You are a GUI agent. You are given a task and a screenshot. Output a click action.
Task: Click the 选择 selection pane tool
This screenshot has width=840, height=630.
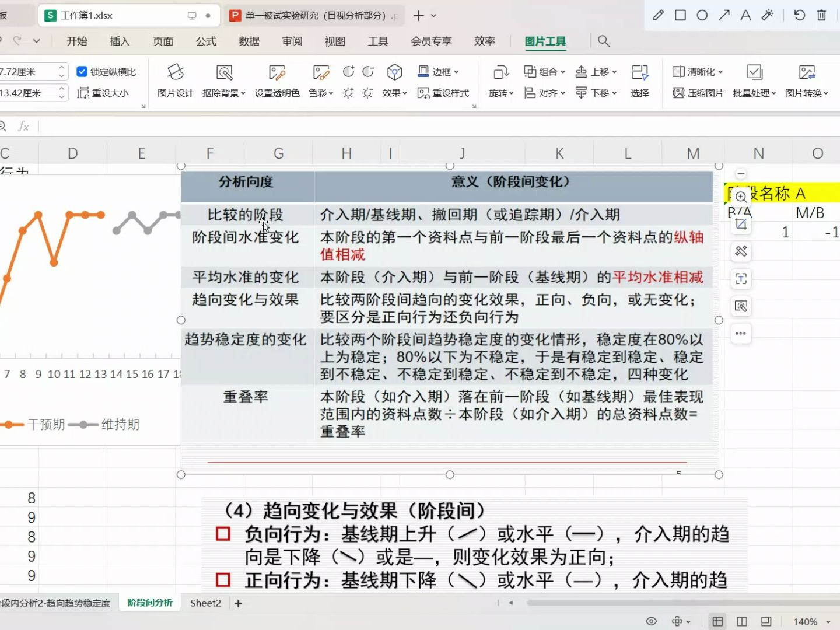[640, 82]
